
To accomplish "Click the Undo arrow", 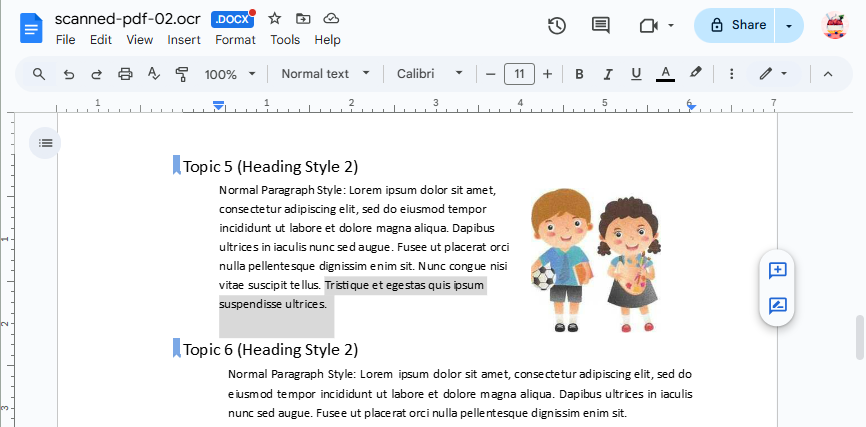I will (x=68, y=74).
